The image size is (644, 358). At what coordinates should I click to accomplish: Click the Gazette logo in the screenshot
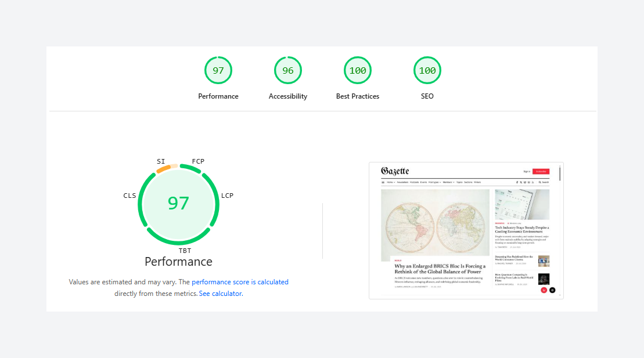coord(395,171)
